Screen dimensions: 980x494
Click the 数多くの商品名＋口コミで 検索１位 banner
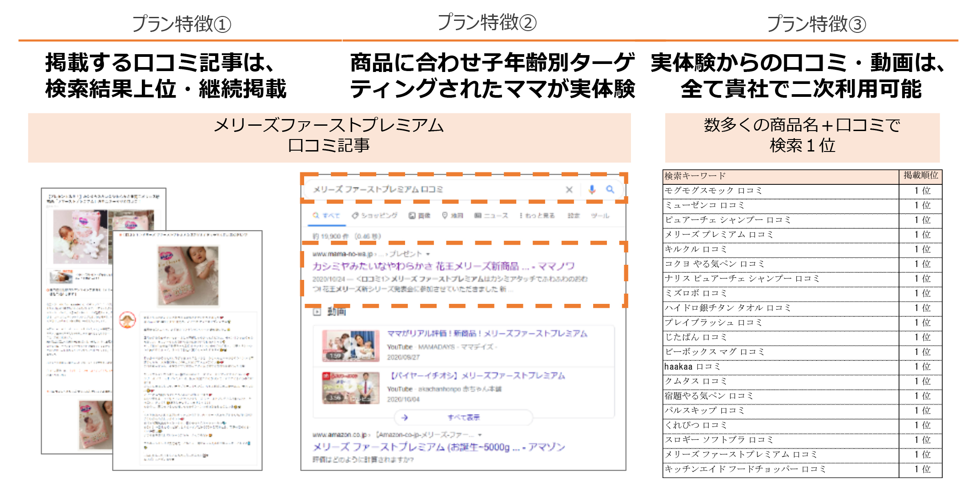pyautogui.click(x=802, y=138)
